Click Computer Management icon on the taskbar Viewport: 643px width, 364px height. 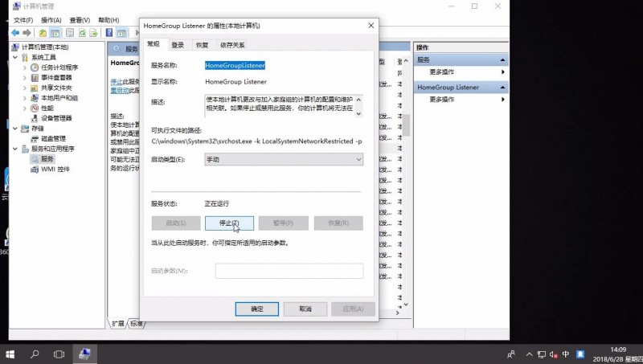click(x=85, y=354)
